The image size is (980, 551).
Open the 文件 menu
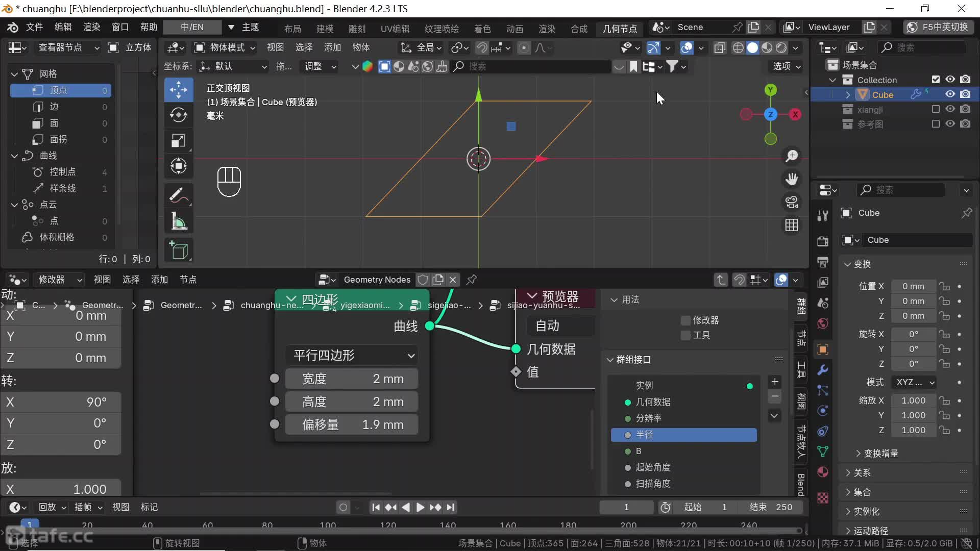point(34,27)
